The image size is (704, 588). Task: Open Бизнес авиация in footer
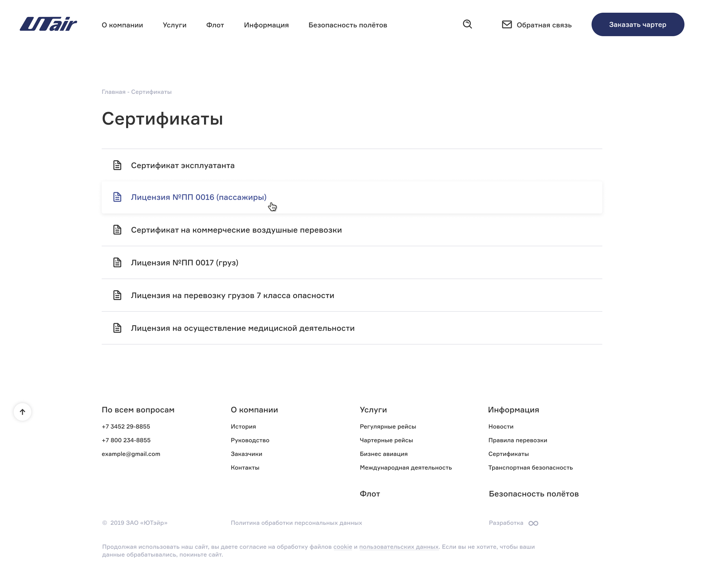(384, 454)
